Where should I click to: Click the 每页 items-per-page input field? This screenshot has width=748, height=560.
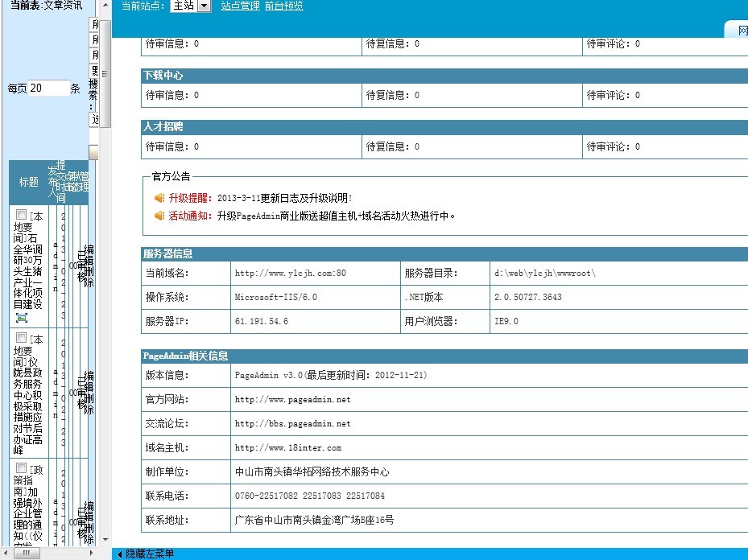click(48, 89)
